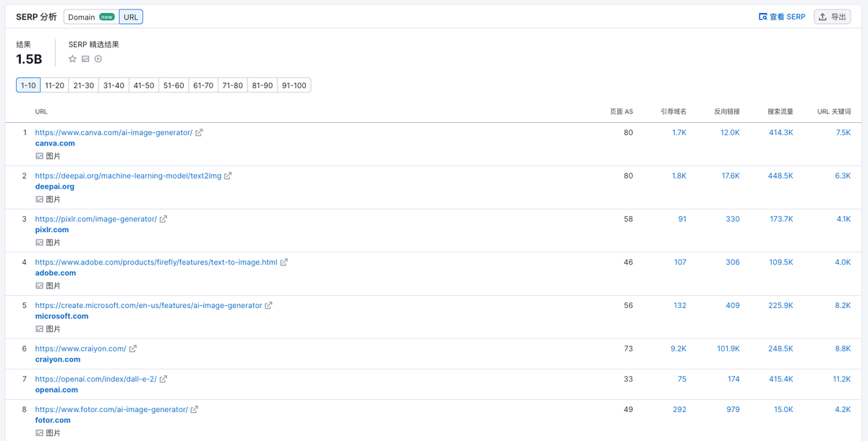Select results page 41-50
Image resolution: width=868 pixels, height=441 pixels.
144,85
